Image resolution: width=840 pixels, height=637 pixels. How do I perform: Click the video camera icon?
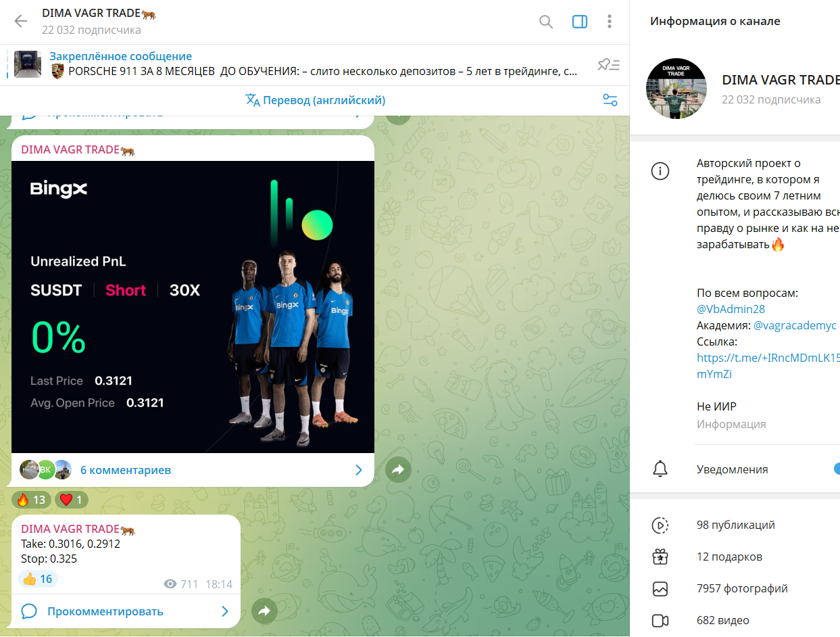coord(660,620)
